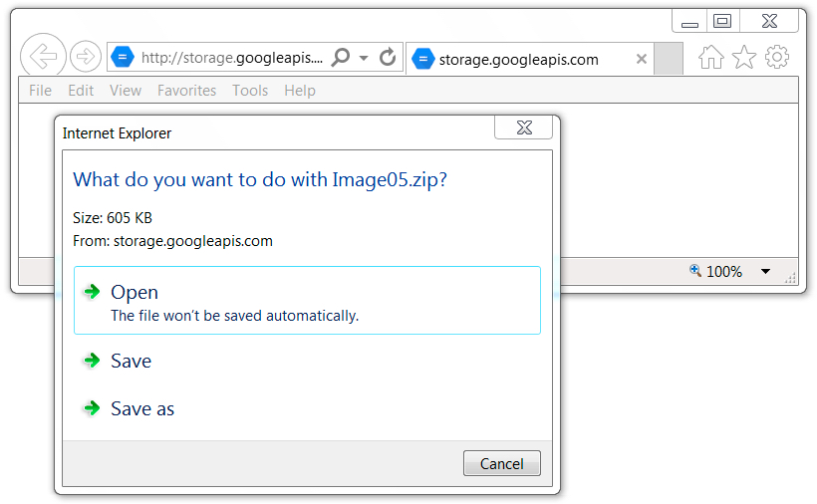
Task: Minimize the browser window
Action: coord(689,21)
